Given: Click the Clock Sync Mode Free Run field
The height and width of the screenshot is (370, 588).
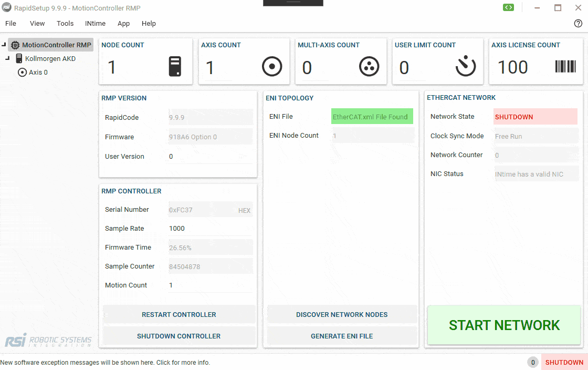Looking at the screenshot, I should tap(536, 136).
